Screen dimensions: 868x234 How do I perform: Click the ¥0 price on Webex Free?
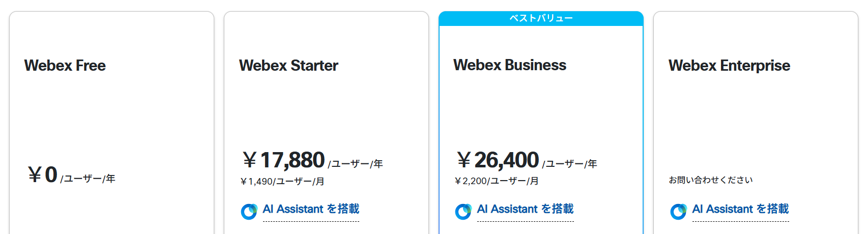click(x=43, y=174)
